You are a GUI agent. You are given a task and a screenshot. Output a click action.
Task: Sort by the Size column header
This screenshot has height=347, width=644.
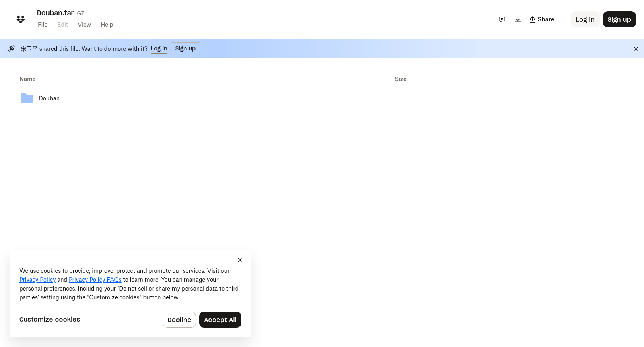tap(400, 79)
